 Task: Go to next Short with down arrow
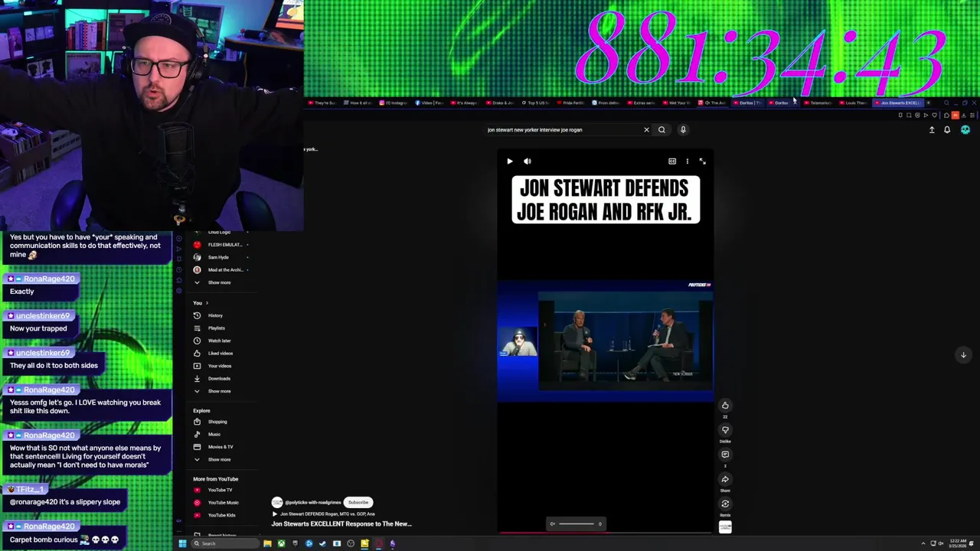click(963, 354)
